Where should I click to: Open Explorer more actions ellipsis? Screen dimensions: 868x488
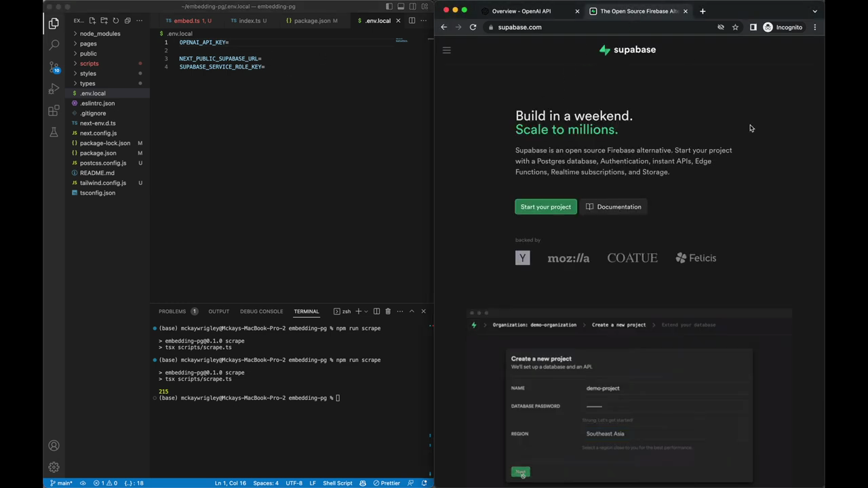coord(140,20)
